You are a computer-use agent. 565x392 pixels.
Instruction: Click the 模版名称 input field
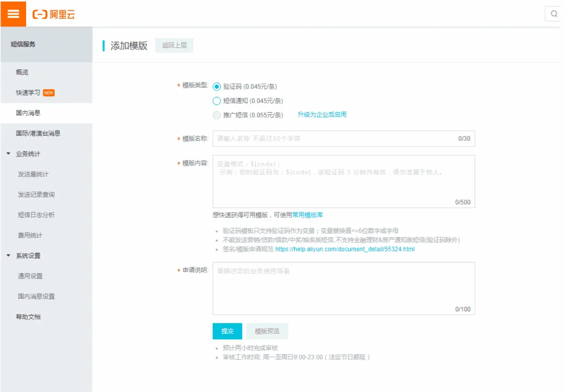333,139
